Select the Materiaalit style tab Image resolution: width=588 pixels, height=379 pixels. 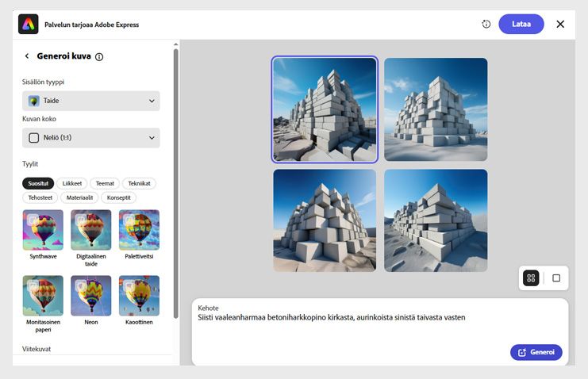point(79,197)
